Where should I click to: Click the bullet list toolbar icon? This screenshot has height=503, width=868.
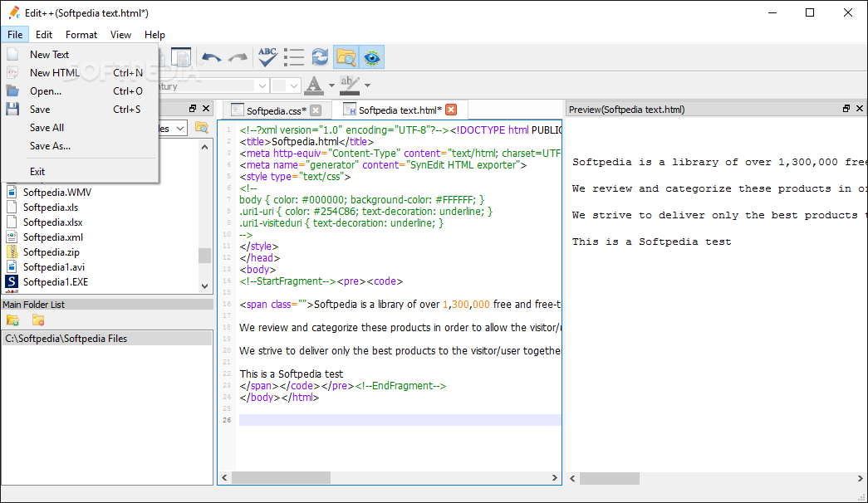(x=294, y=57)
